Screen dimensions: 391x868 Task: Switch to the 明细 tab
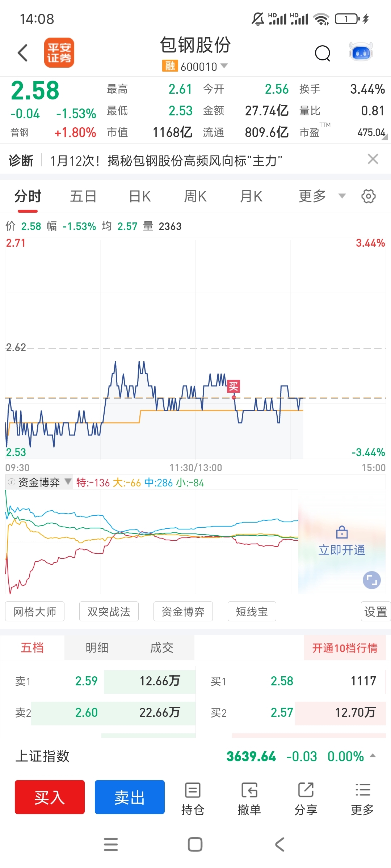coord(97,647)
